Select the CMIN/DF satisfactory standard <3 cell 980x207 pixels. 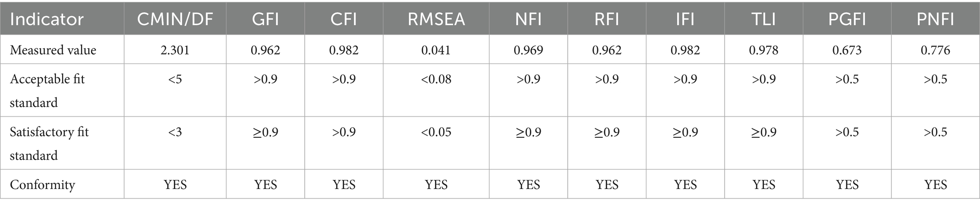[175, 132]
